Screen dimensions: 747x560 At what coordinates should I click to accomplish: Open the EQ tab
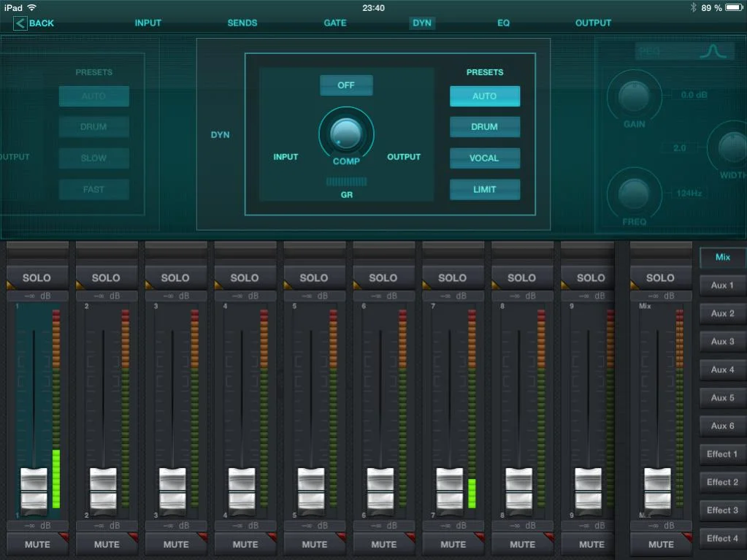tap(504, 23)
